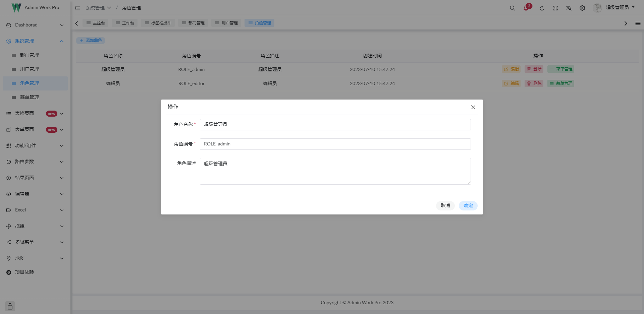
Task: Switch language using the translate icon
Action: pos(569,8)
